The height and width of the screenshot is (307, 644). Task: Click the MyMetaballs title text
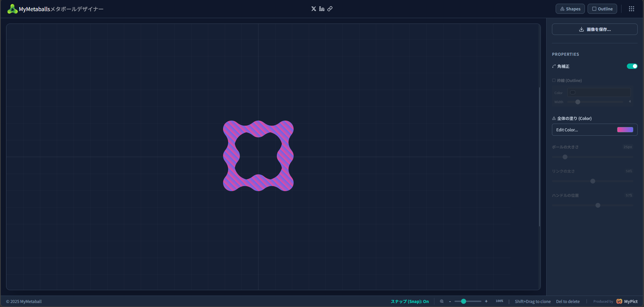tap(34, 9)
